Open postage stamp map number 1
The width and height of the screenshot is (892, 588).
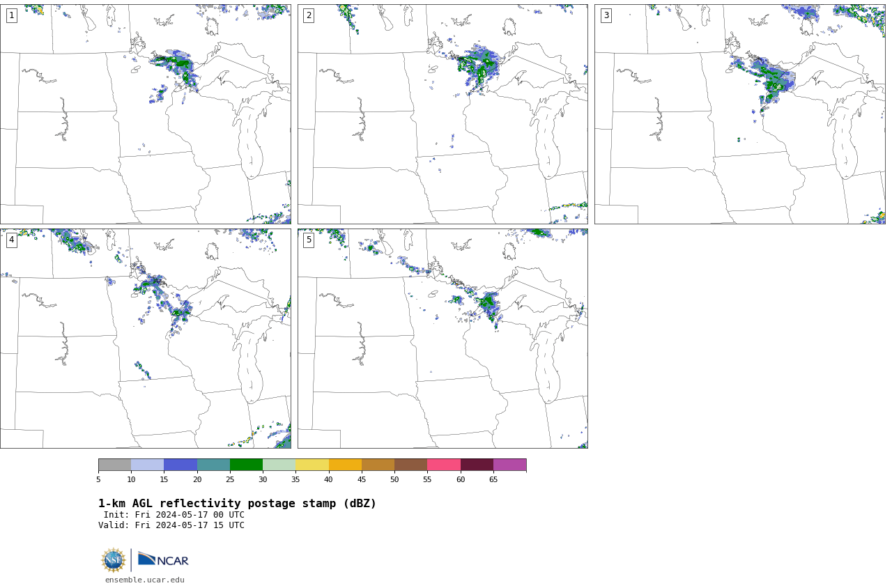(145, 114)
